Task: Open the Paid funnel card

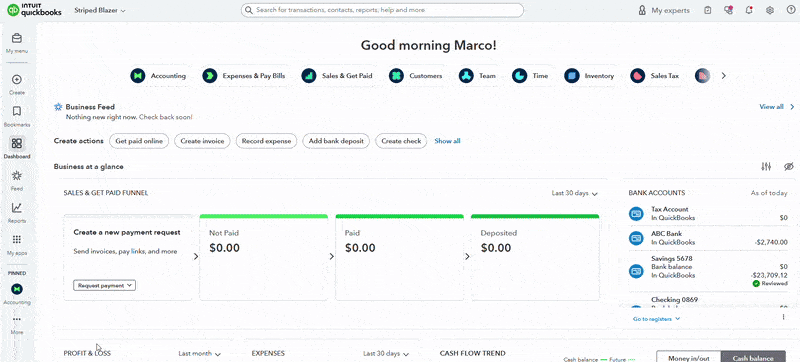Action: 399,257
